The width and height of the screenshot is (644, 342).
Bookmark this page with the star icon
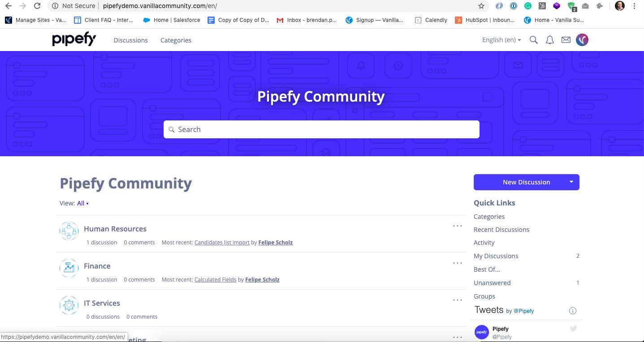coord(481,6)
